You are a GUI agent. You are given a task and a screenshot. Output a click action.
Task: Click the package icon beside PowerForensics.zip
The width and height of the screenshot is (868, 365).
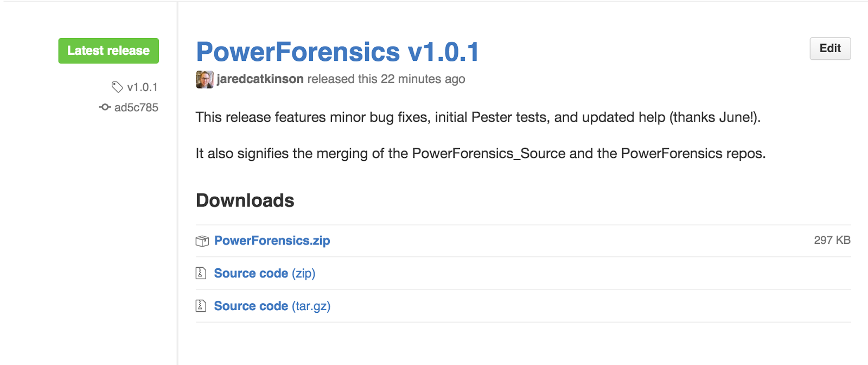tap(202, 241)
